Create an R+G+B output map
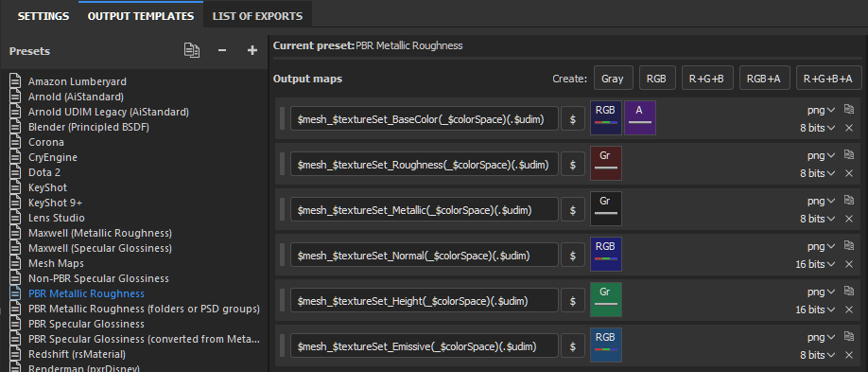The image size is (868, 372). pos(706,79)
